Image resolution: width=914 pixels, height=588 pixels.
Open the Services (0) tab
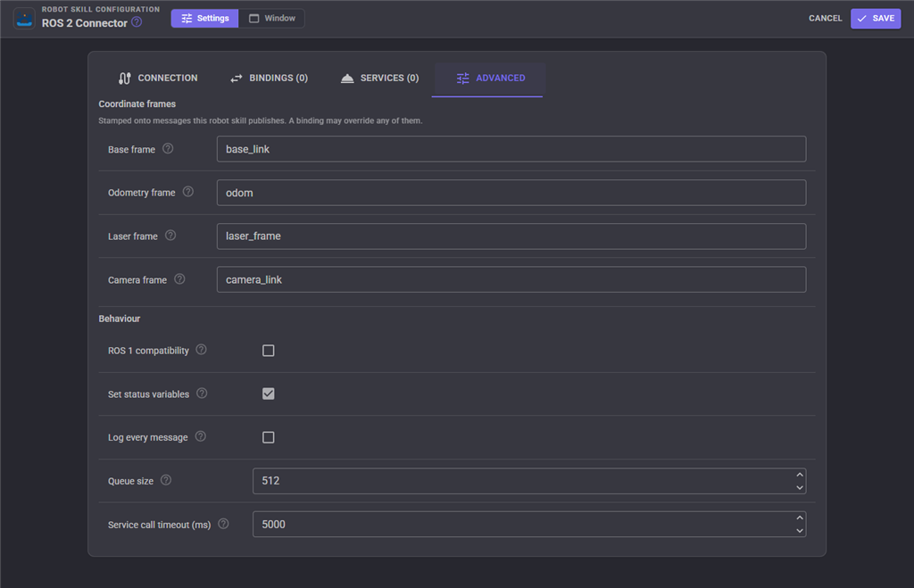379,79
